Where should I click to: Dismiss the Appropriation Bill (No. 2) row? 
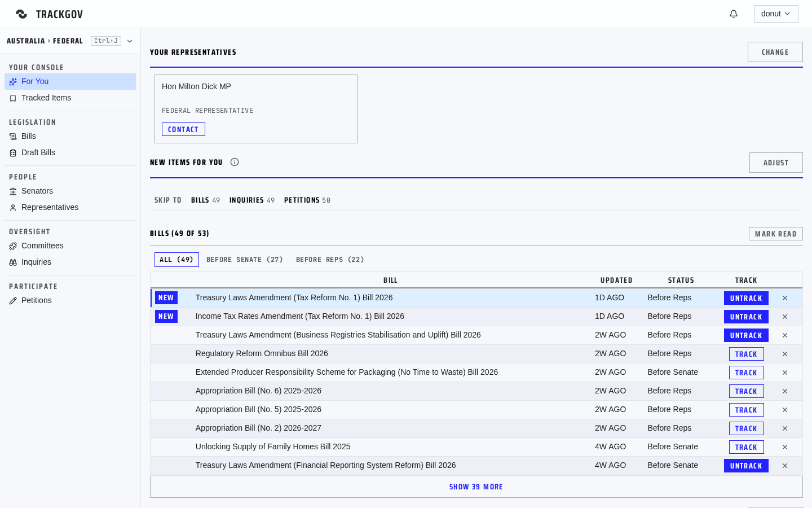(x=785, y=428)
